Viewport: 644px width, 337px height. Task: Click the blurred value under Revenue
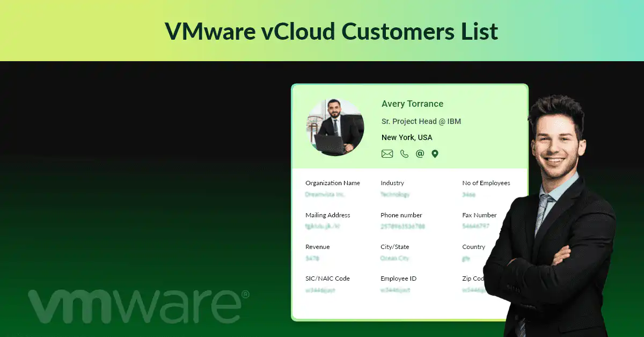pyautogui.click(x=312, y=258)
